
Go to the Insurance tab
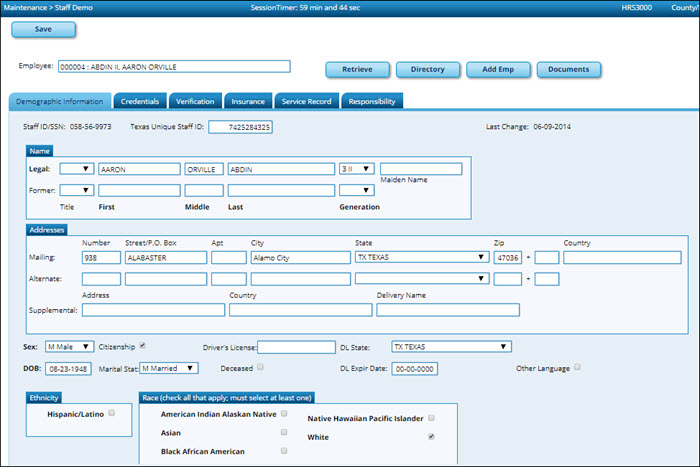coord(248,101)
